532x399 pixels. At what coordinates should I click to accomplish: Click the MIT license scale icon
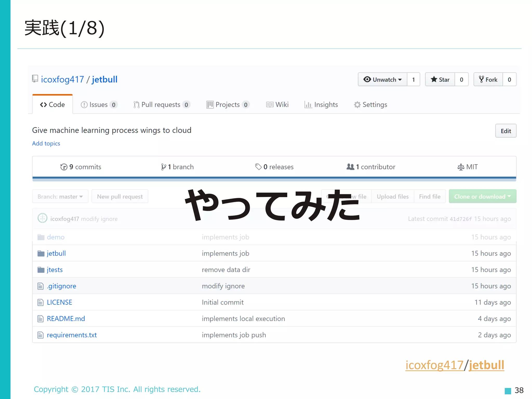click(461, 167)
